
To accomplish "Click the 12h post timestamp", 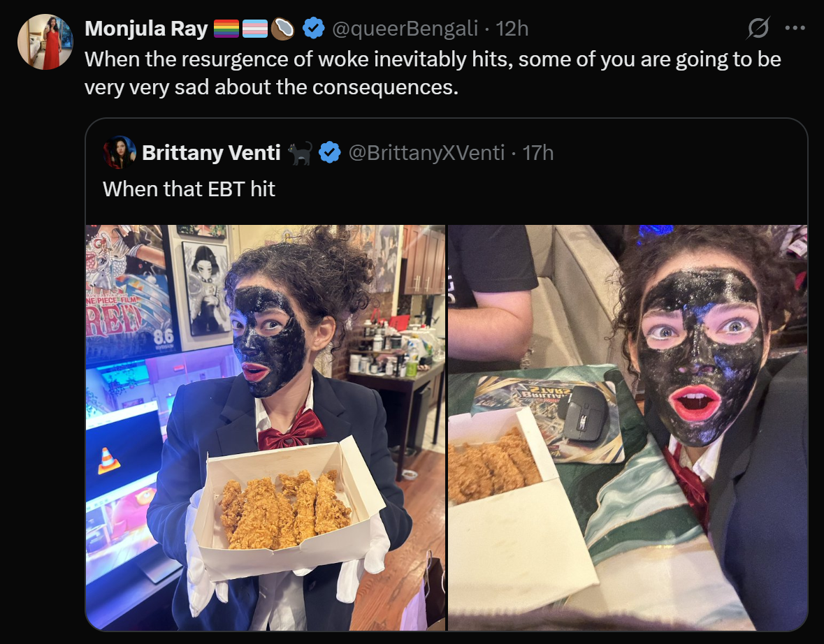I will point(512,29).
